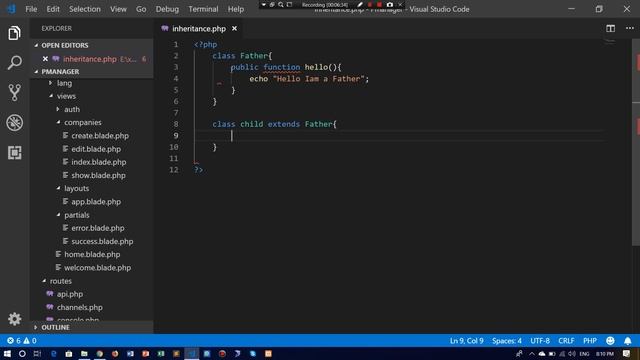640x360 pixels.
Task: Open app.blade.php in layouts
Action: click(96, 202)
